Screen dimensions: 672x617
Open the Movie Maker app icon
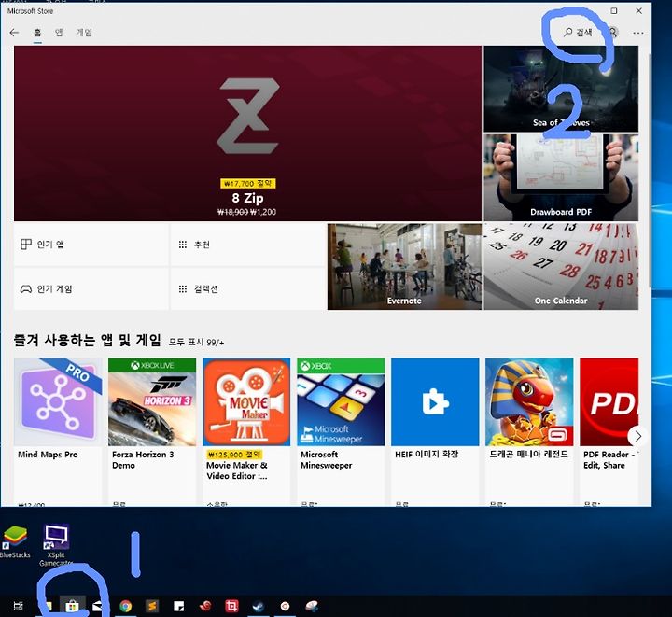[x=246, y=402]
